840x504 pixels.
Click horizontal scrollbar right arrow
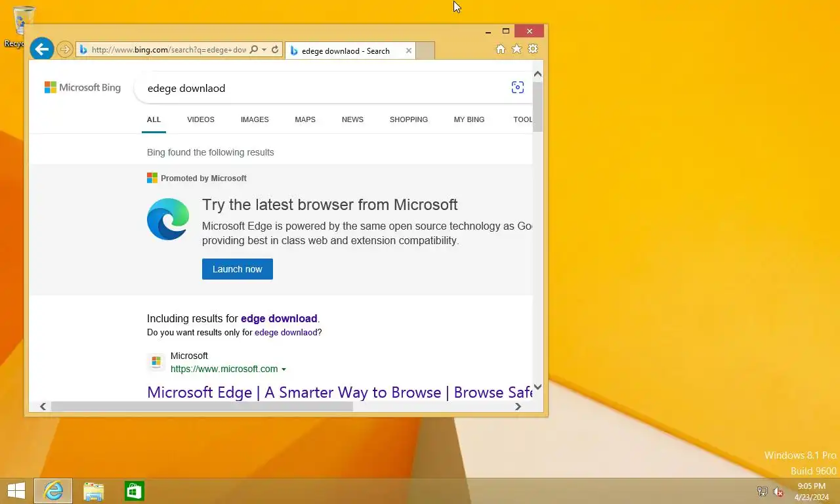pyautogui.click(x=518, y=407)
